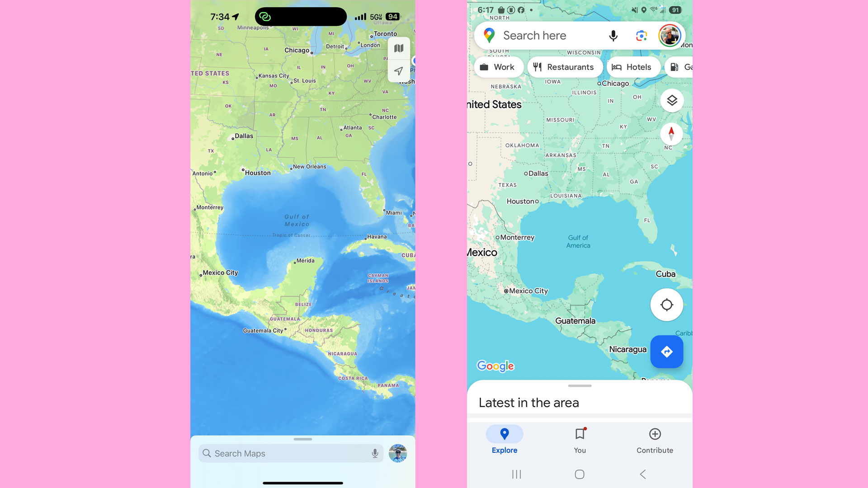The height and width of the screenshot is (488, 868).
Task: Toggle Apple Maps voice search microphone
Action: [374, 453]
